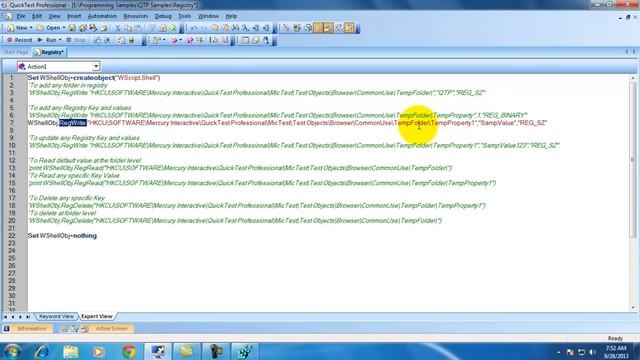This screenshot has height=360, width=640.
Task: Open the Debug menu
Action: click(163, 16)
